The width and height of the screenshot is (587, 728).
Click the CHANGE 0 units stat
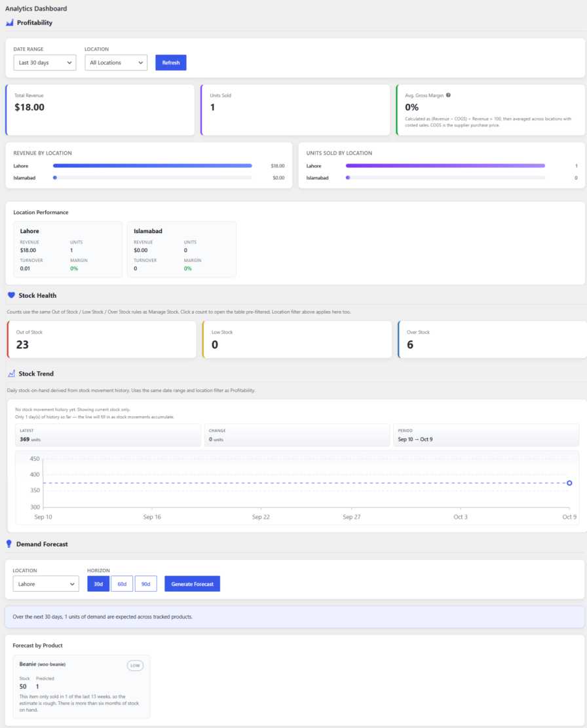(x=297, y=435)
